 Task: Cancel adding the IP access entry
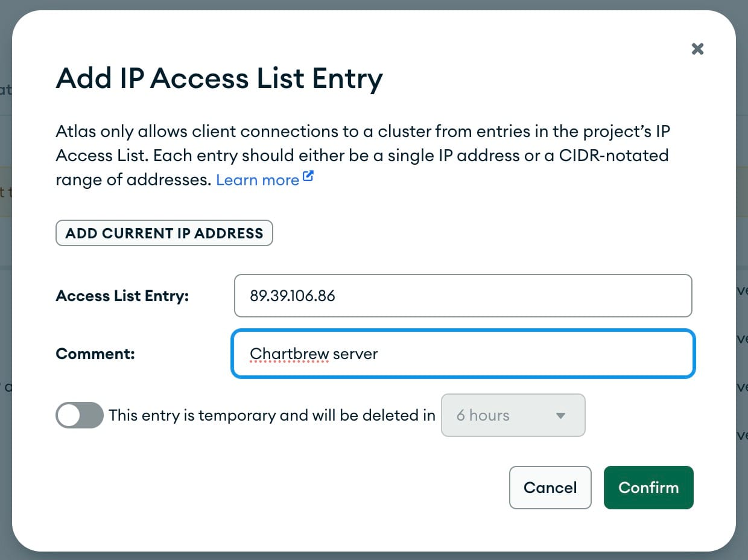point(550,488)
